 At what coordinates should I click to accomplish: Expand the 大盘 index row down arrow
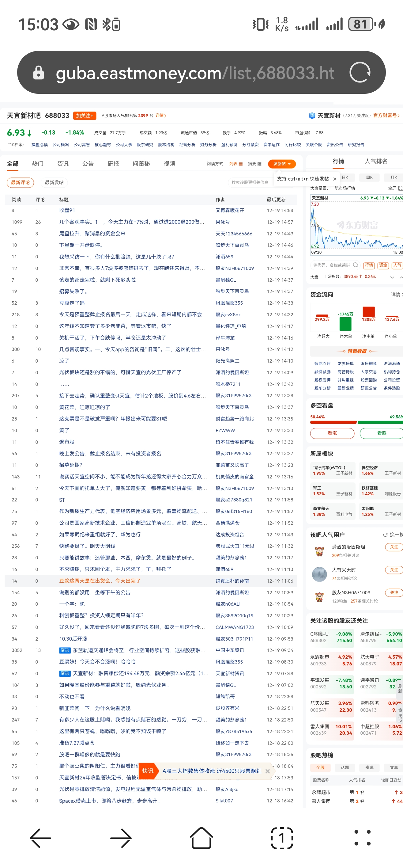tap(392, 277)
